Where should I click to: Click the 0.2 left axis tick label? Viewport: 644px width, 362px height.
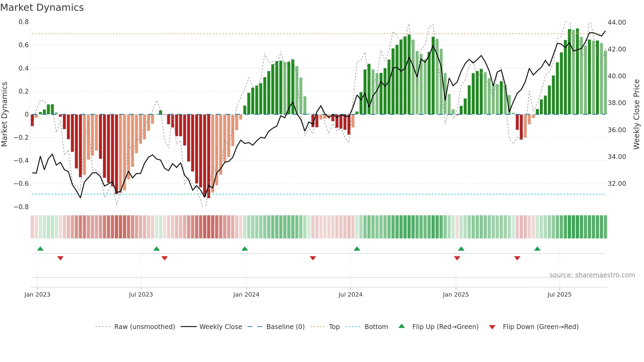pos(24,91)
